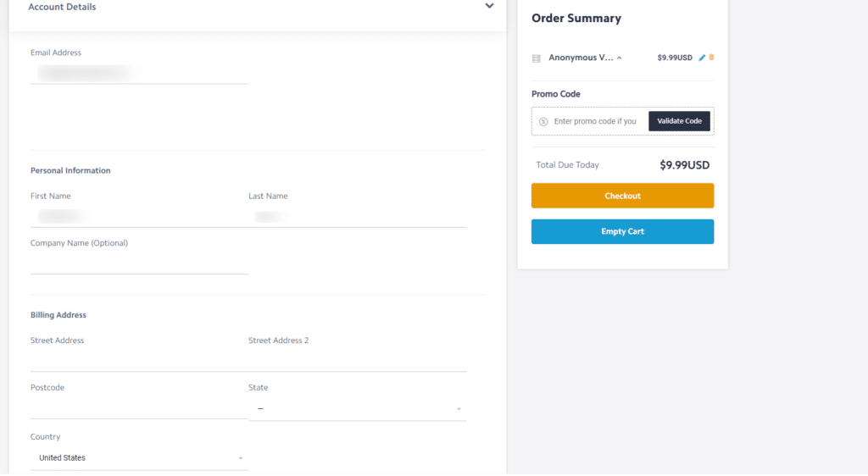This screenshot has height=476, width=868.
Task: Click the Street Address 2 field
Action: pos(358,361)
